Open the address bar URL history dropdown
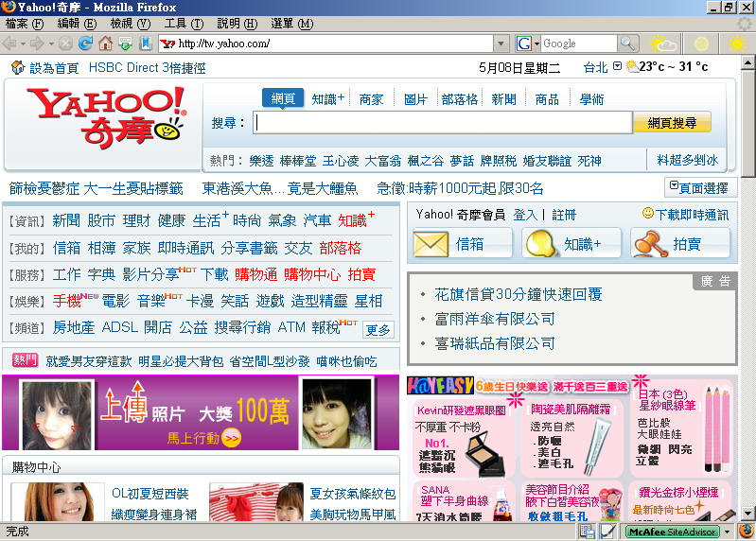 pyautogui.click(x=501, y=44)
